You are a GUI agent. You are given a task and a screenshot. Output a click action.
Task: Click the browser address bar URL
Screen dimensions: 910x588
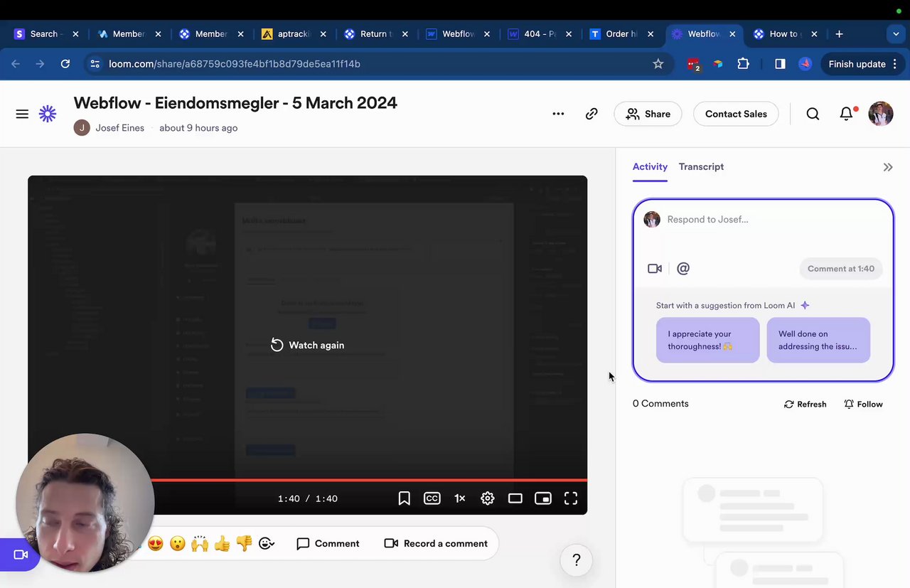235,64
